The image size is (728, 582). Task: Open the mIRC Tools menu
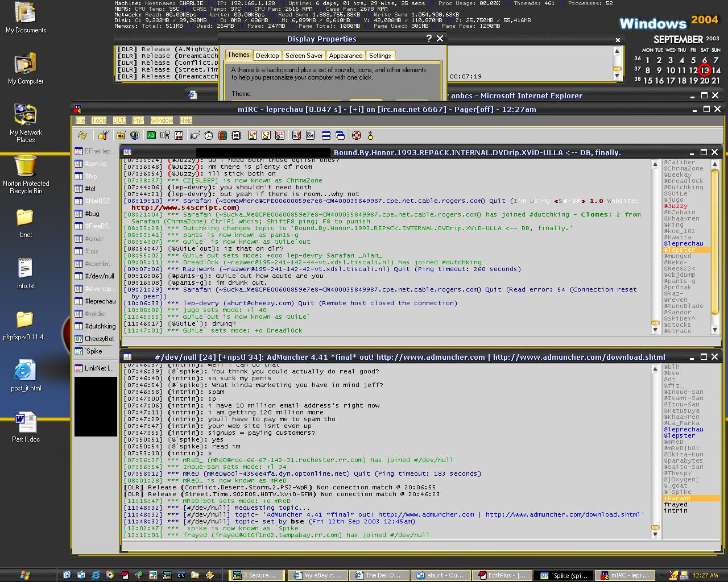(x=99, y=120)
